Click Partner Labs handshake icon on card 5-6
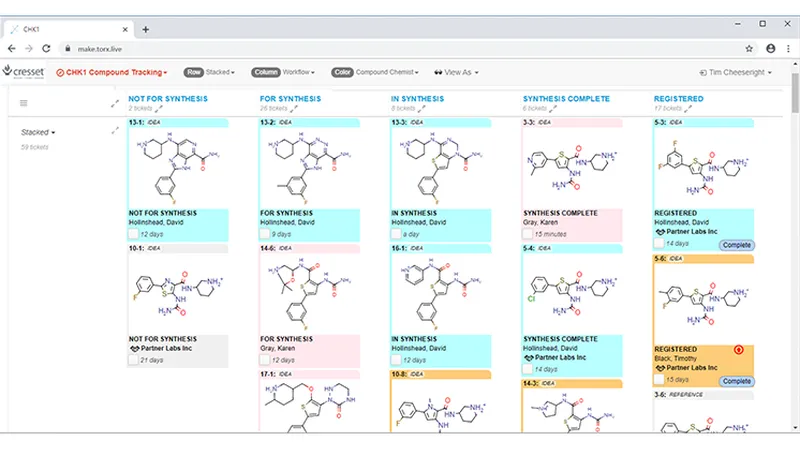Screen dimensions: 800x450 tap(660, 368)
